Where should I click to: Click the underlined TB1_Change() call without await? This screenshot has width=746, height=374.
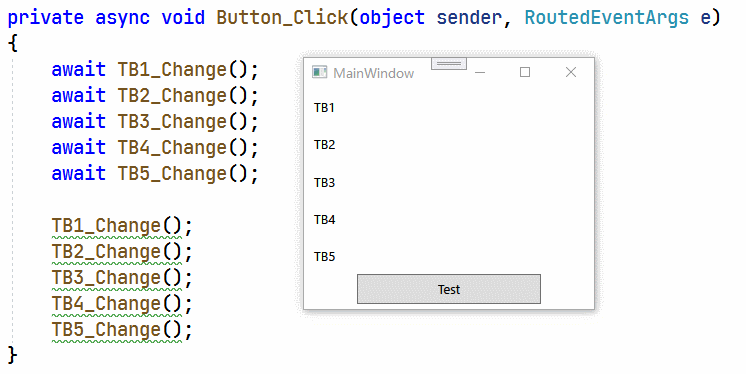coord(122,226)
